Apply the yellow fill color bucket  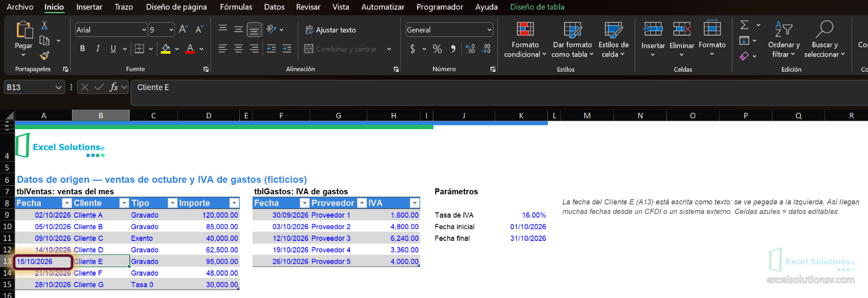pyautogui.click(x=166, y=48)
